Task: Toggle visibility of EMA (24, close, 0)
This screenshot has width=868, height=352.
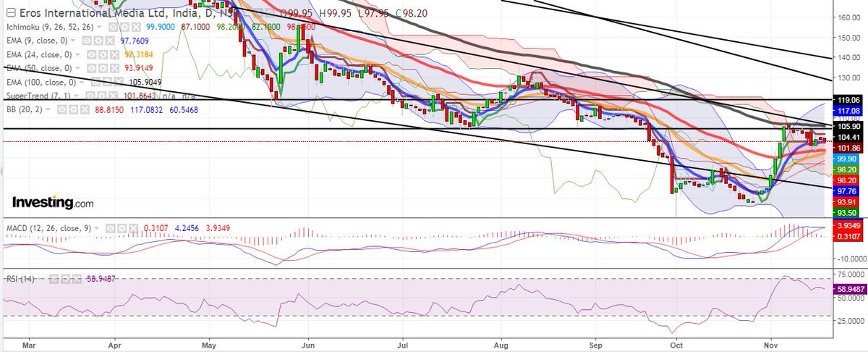Action: coord(91,54)
